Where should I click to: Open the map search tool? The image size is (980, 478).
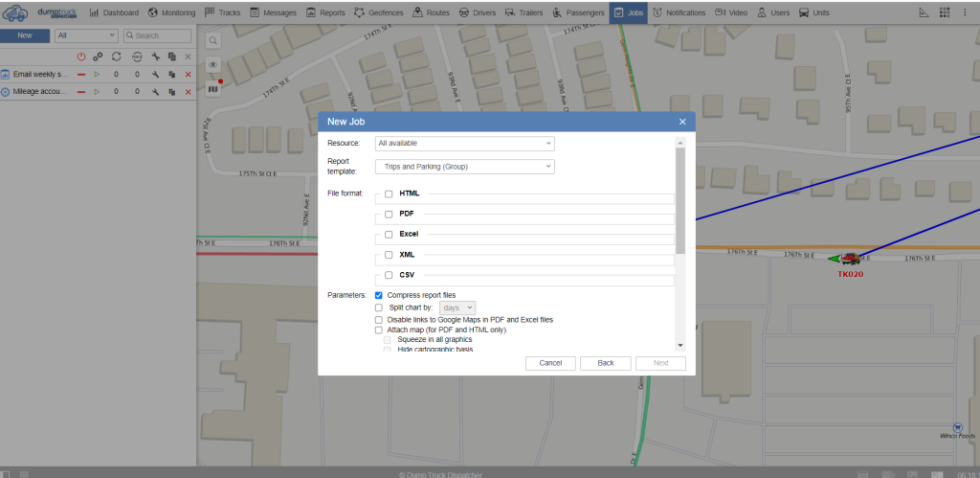213,41
